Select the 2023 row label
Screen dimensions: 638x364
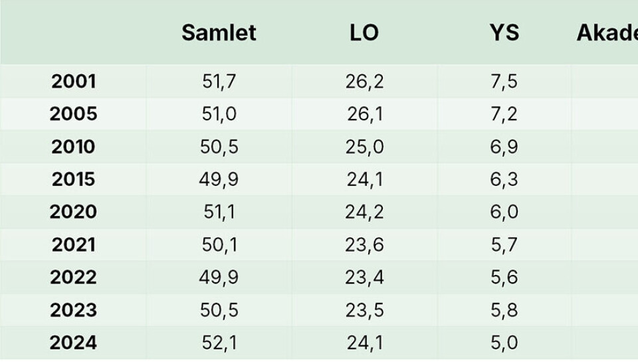pos(73,310)
